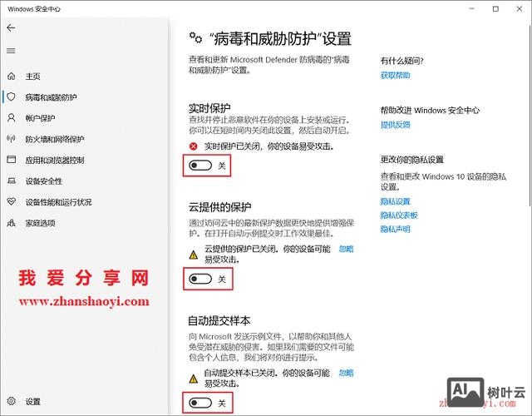
Task: Click 忽略 next to 云提供的保护 warning
Action: pos(346,249)
